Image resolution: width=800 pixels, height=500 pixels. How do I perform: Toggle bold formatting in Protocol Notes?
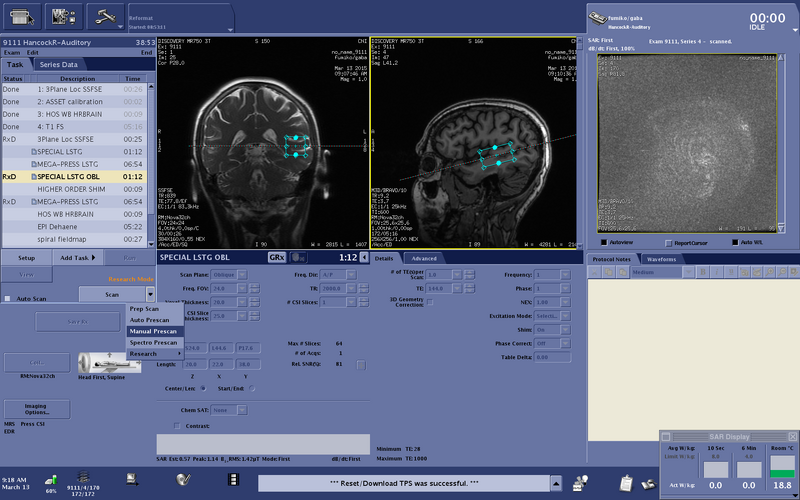[x=703, y=272]
